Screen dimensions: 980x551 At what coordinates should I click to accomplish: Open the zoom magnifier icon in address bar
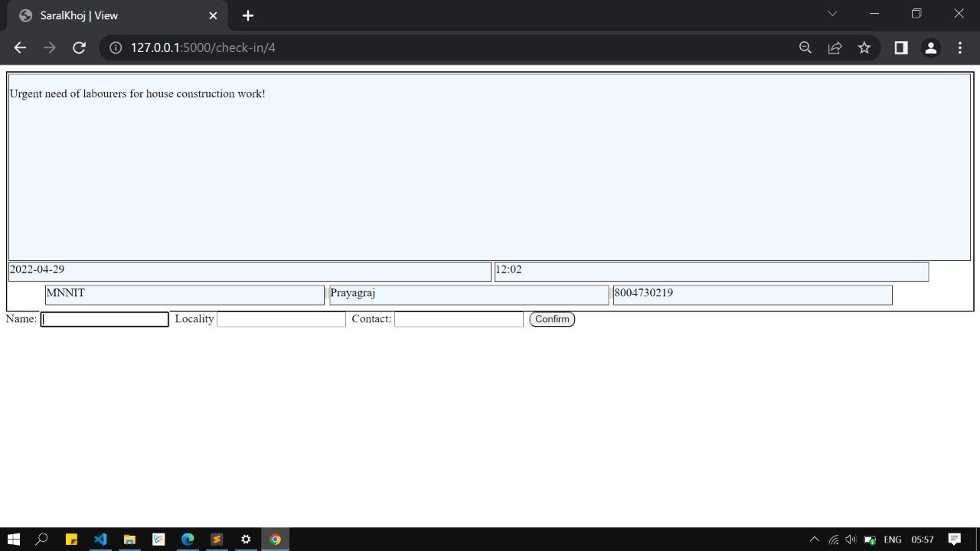pyautogui.click(x=805, y=47)
